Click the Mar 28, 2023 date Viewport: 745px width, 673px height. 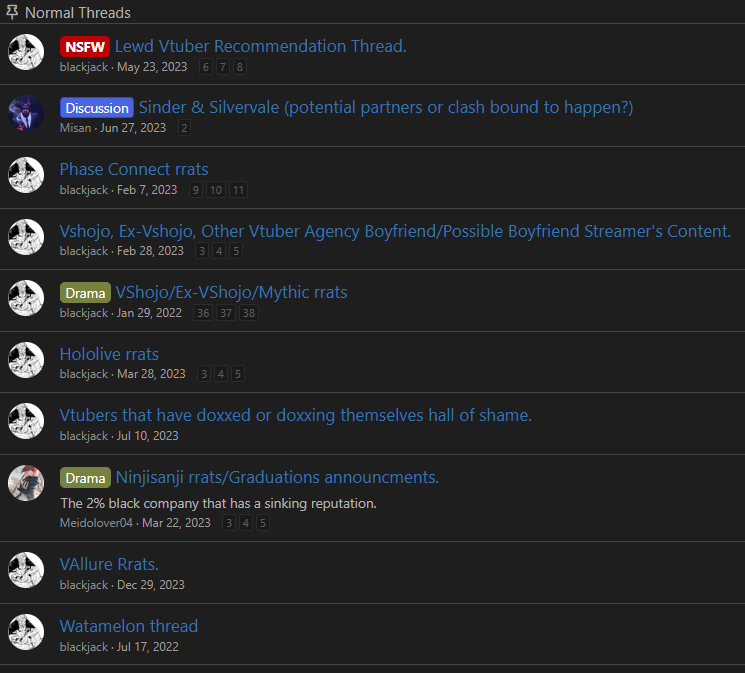coord(151,374)
